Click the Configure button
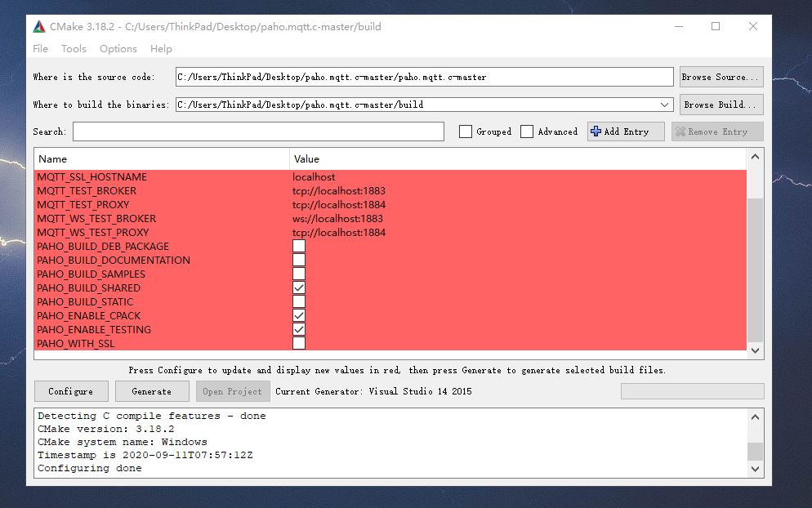The width and height of the screenshot is (812, 508). pyautogui.click(x=71, y=391)
